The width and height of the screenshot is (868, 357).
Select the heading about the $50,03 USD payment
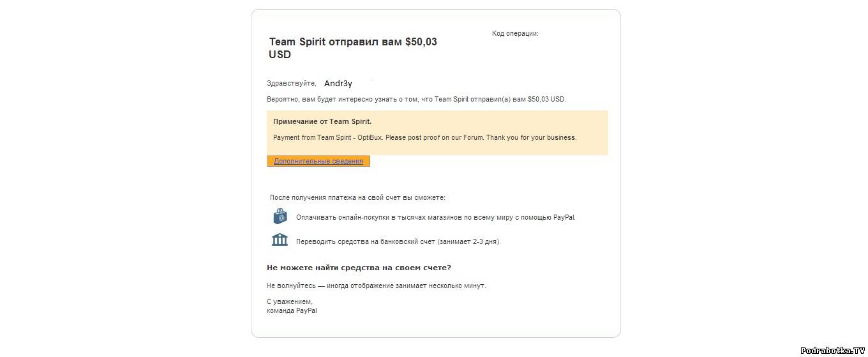[x=353, y=48]
